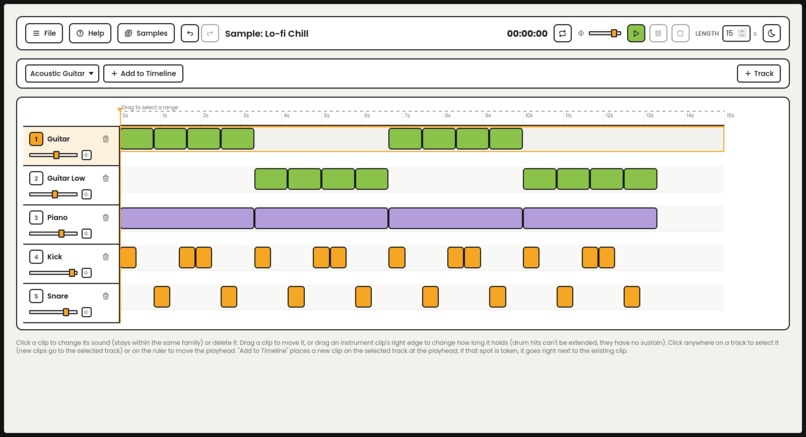This screenshot has width=806, height=437.
Task: Select track number 2 badge for Guitar Low
Action: pyautogui.click(x=36, y=178)
